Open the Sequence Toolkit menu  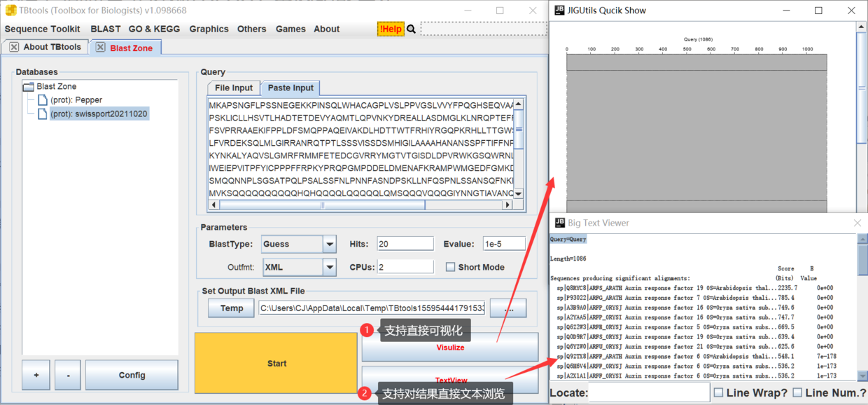[x=43, y=29]
